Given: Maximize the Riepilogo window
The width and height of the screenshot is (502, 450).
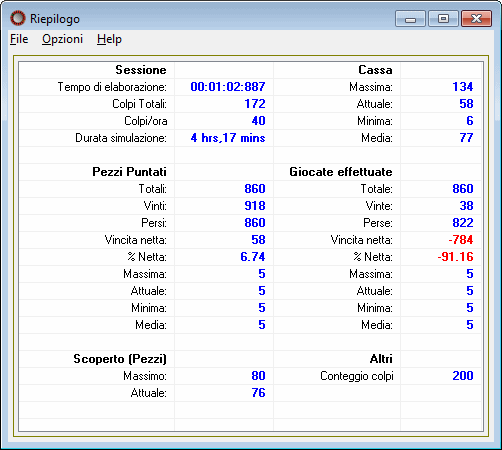Looking at the screenshot, I should (x=443, y=19).
